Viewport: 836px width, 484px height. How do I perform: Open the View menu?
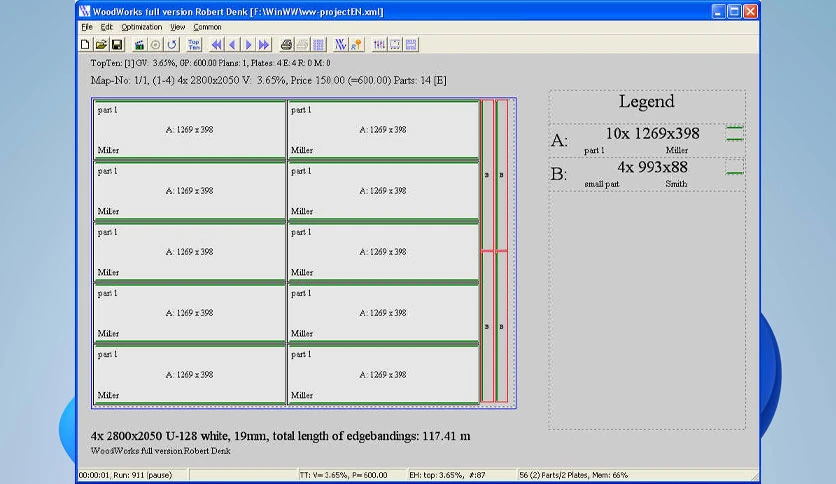click(178, 27)
